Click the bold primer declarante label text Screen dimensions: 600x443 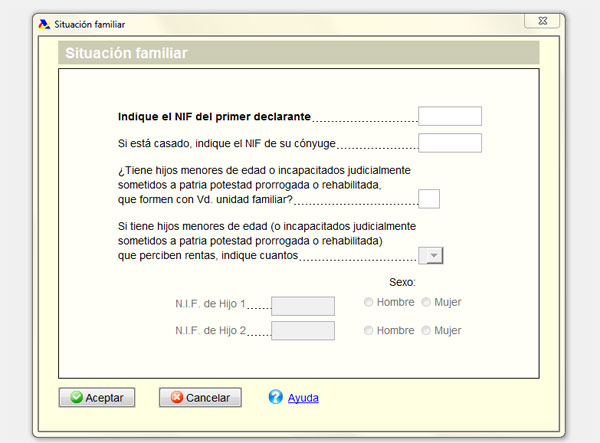[214, 116]
